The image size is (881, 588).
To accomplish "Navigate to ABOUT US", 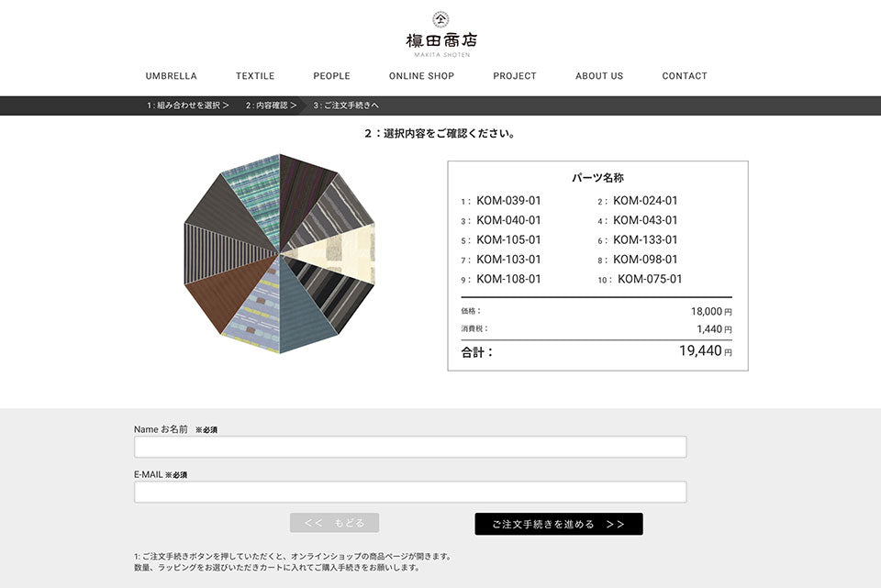I will point(598,76).
